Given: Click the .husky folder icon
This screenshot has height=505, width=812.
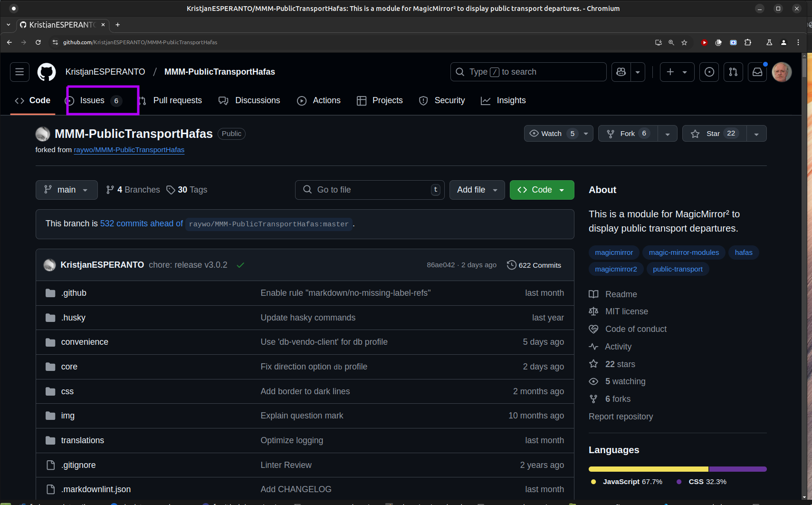Looking at the screenshot, I should (x=50, y=318).
